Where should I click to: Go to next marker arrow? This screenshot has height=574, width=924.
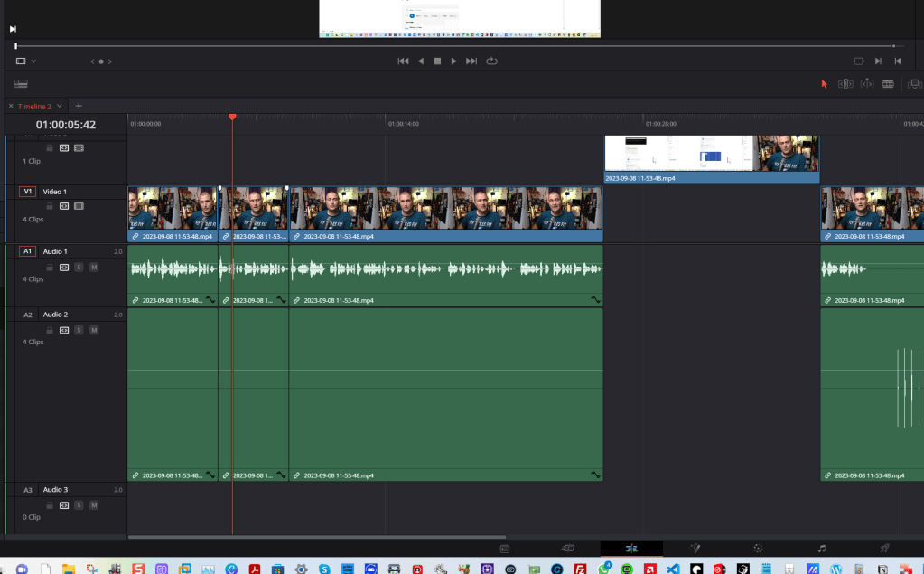click(109, 61)
